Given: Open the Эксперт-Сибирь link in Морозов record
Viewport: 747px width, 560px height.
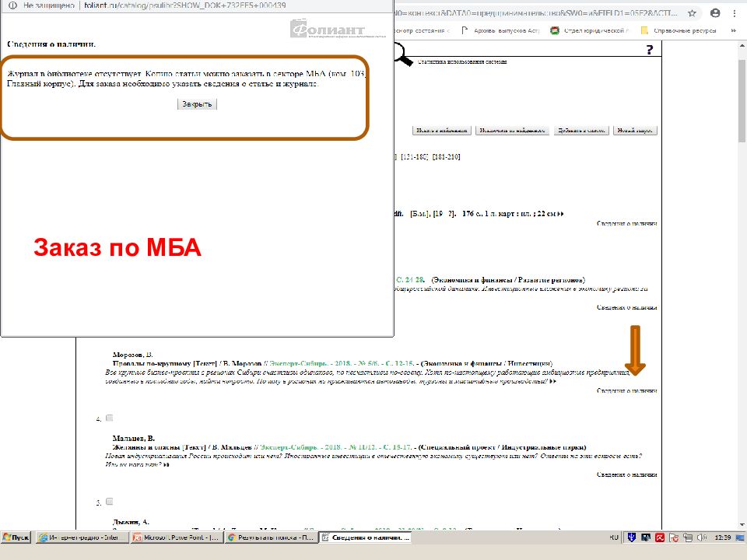Looking at the screenshot, I should (300, 363).
